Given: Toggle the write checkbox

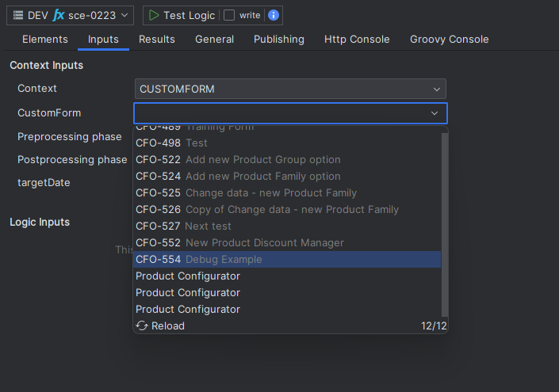Looking at the screenshot, I should click(229, 15).
